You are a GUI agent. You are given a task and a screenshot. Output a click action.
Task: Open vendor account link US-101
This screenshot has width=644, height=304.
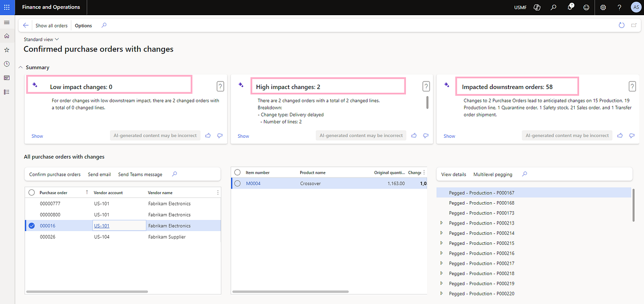click(x=101, y=225)
